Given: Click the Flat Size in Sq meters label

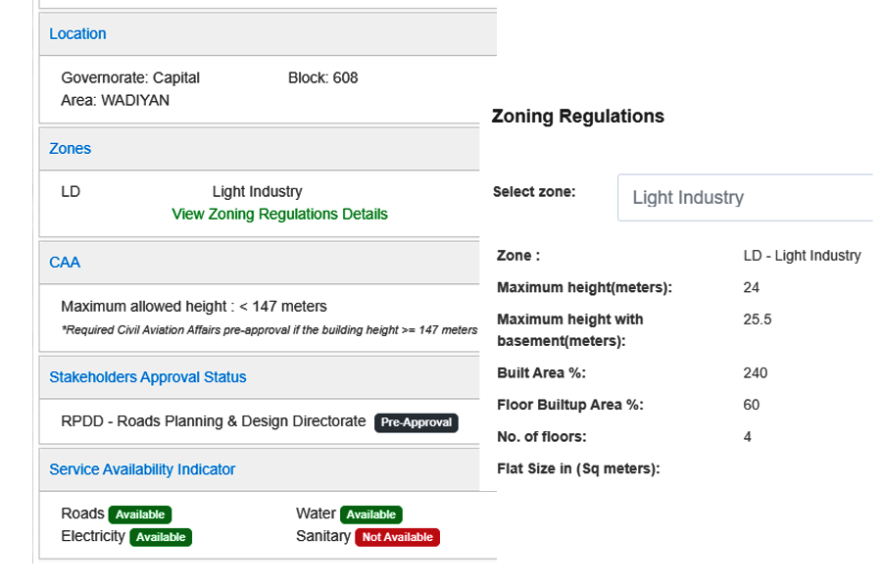Looking at the screenshot, I should [x=578, y=468].
